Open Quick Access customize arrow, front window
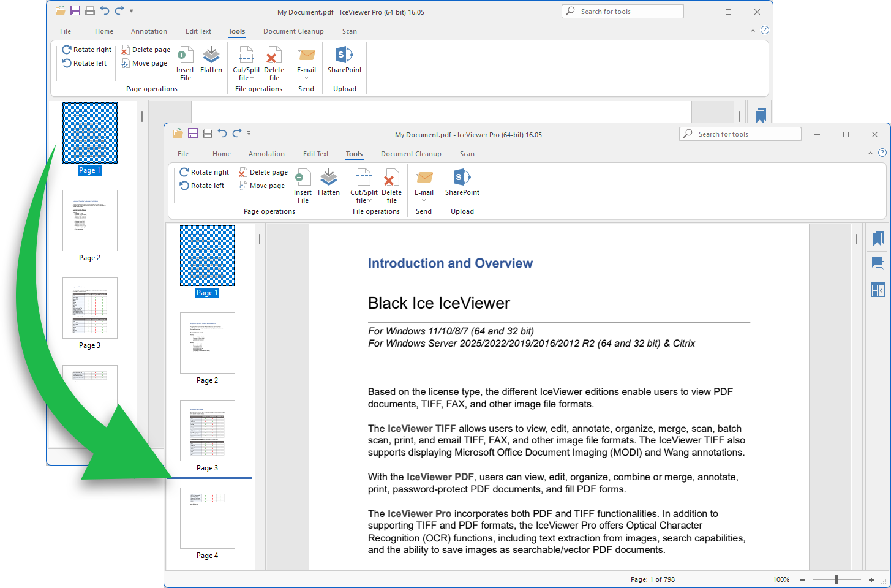Viewport: 891px width, 588px height. 249,133
